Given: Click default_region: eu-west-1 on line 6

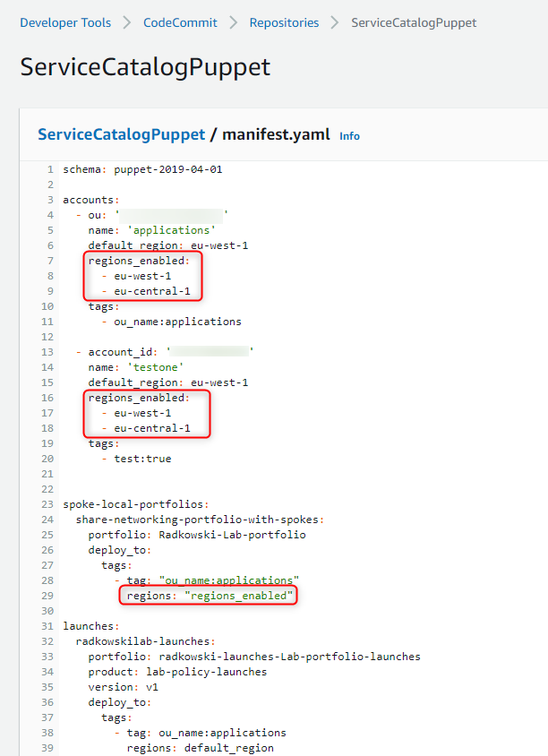Looking at the screenshot, I should point(168,245).
